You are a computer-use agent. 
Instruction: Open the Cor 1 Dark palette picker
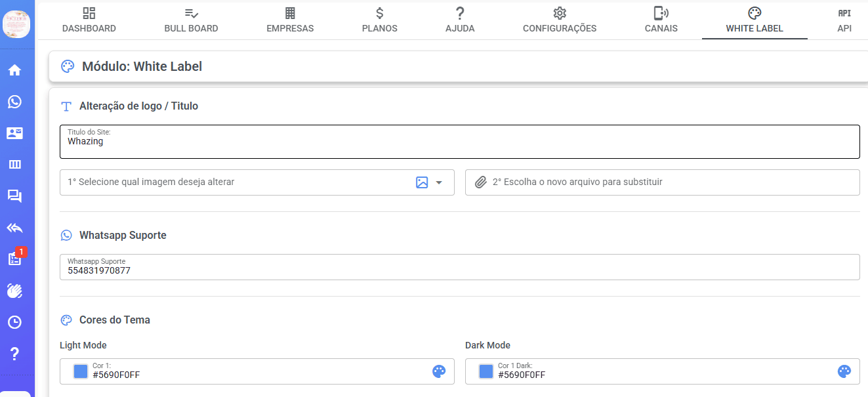tap(844, 371)
